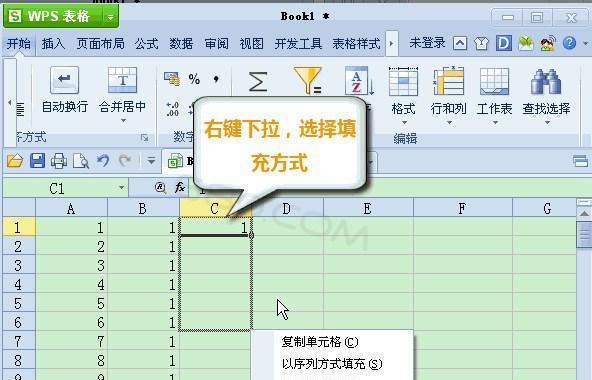Click the collapse ribbon caret icon

pyautogui.click(x=459, y=43)
